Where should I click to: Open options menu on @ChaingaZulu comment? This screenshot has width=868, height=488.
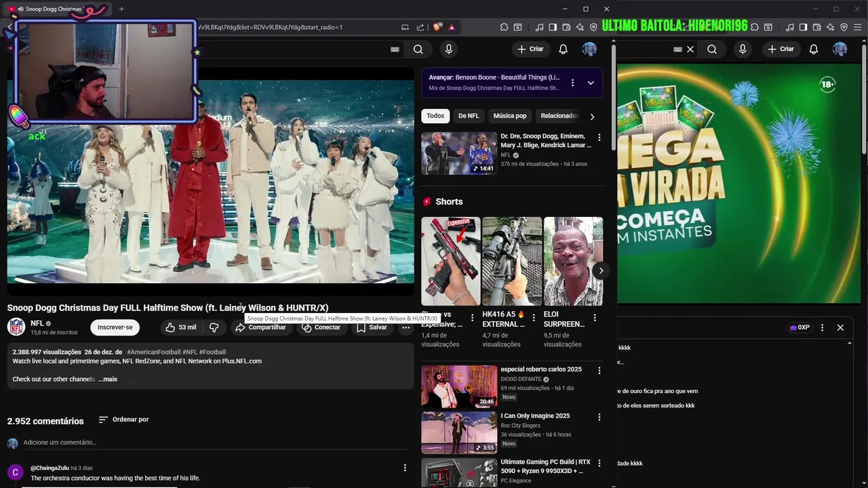405,468
